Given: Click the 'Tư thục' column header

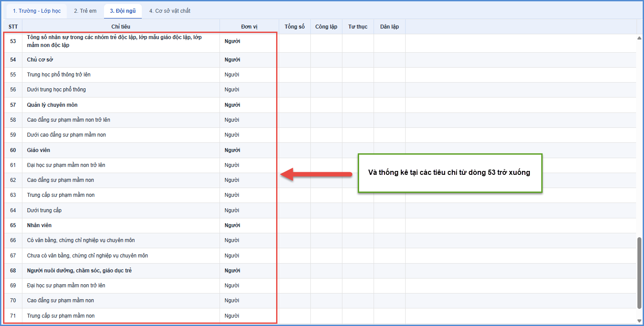Looking at the screenshot, I should click(x=358, y=27).
